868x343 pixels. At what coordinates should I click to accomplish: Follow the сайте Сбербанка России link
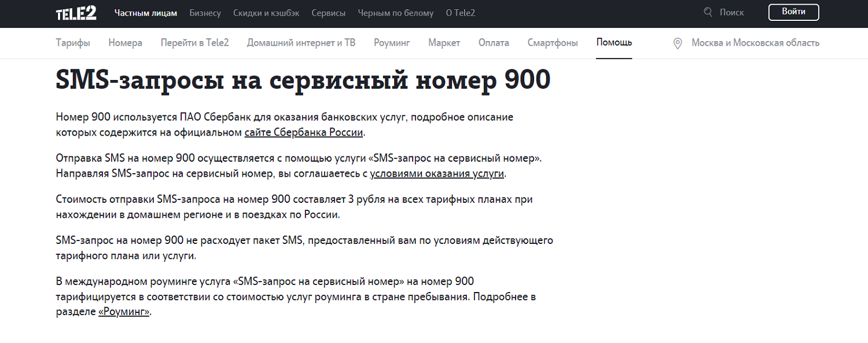(303, 132)
